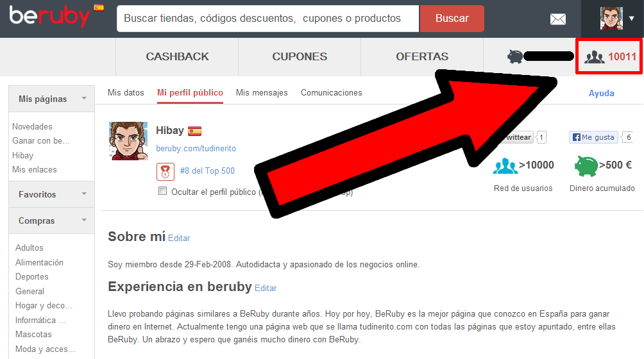The height and width of the screenshot is (359, 644).
Task: Collapse the Compras section
Action: [x=52, y=221]
